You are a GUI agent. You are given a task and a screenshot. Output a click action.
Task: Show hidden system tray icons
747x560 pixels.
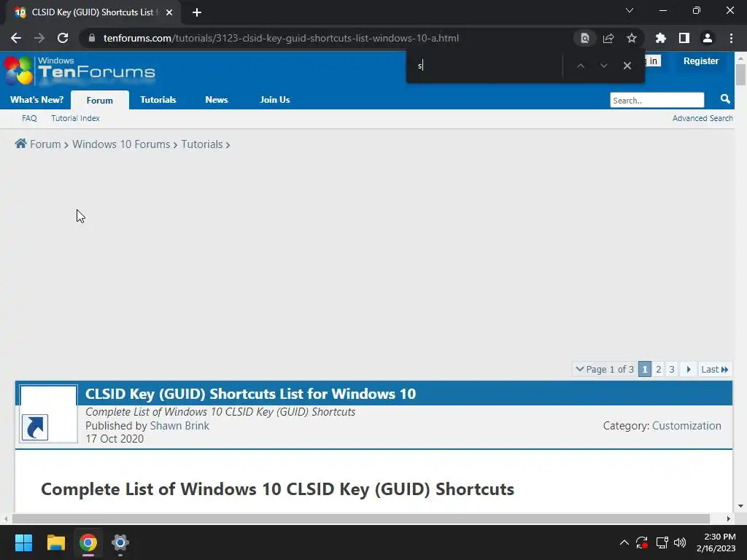pos(624,542)
